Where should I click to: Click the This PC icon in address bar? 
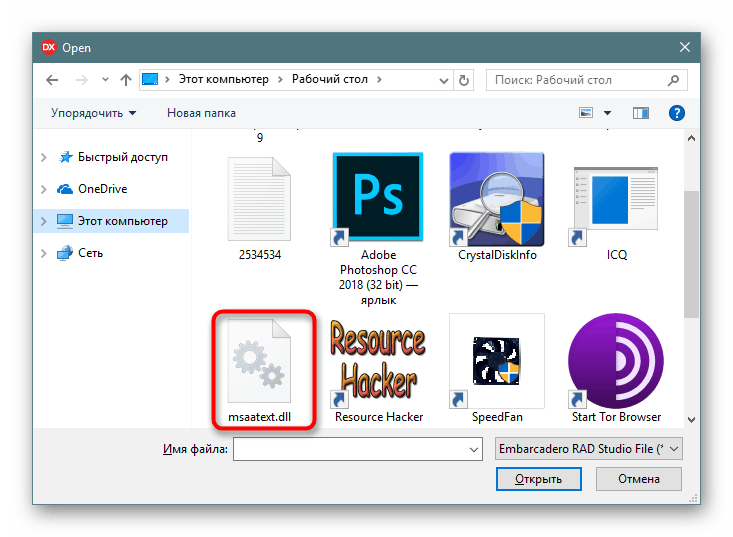150,79
